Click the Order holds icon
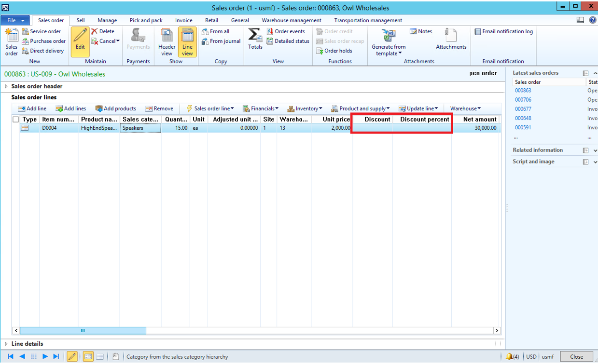The image size is (598, 364). click(x=320, y=51)
